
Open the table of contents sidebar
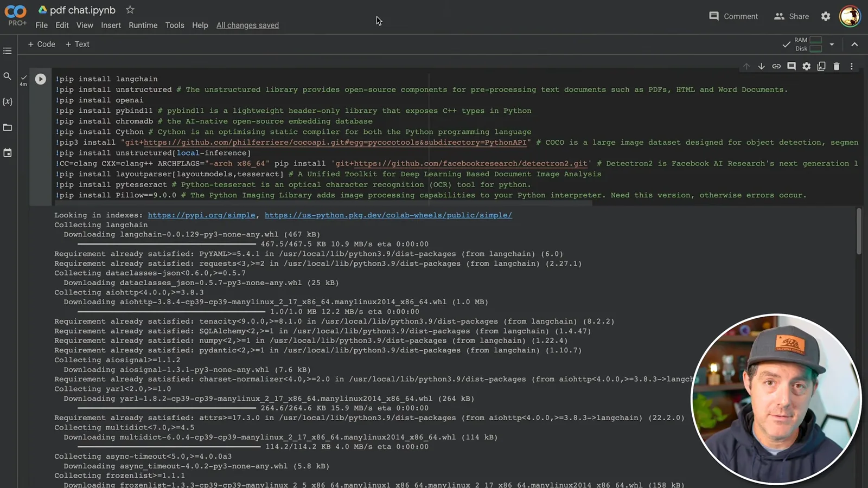pos(7,50)
